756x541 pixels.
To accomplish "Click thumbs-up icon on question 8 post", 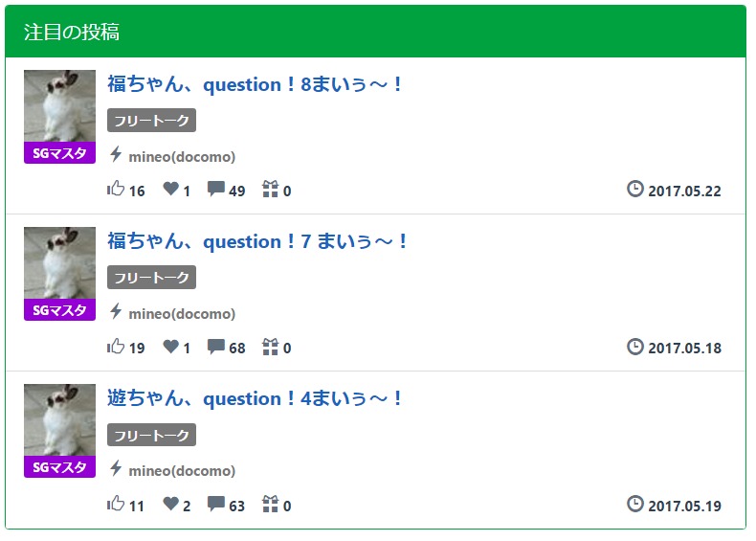I will tap(116, 189).
